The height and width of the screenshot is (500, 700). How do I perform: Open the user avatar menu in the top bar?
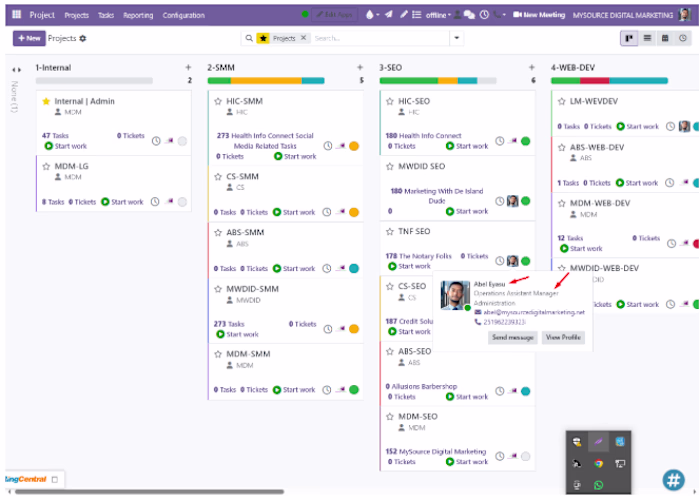tap(685, 15)
